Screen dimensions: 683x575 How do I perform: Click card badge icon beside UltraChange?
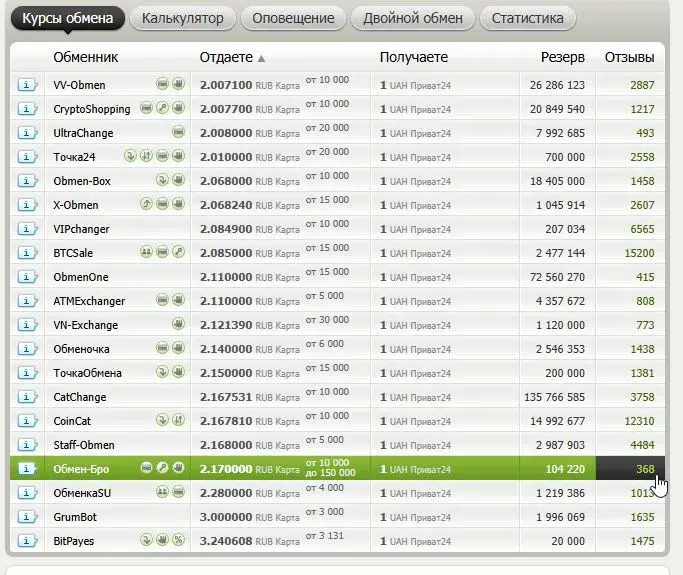click(178, 132)
